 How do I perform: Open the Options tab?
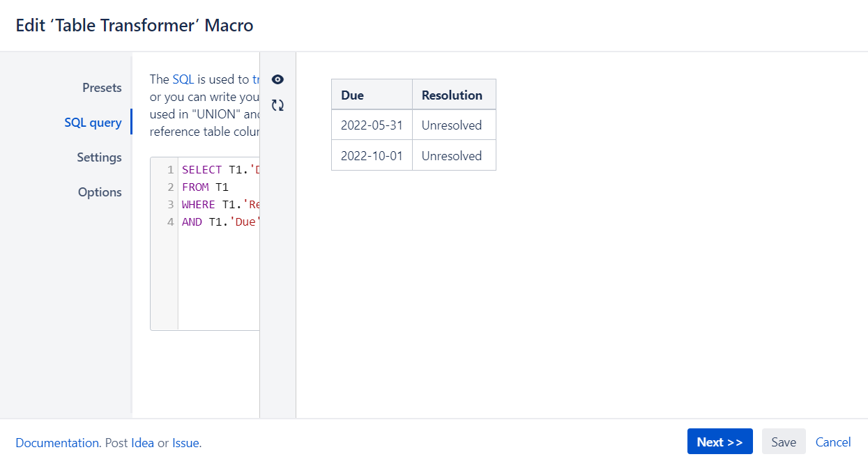(x=100, y=192)
